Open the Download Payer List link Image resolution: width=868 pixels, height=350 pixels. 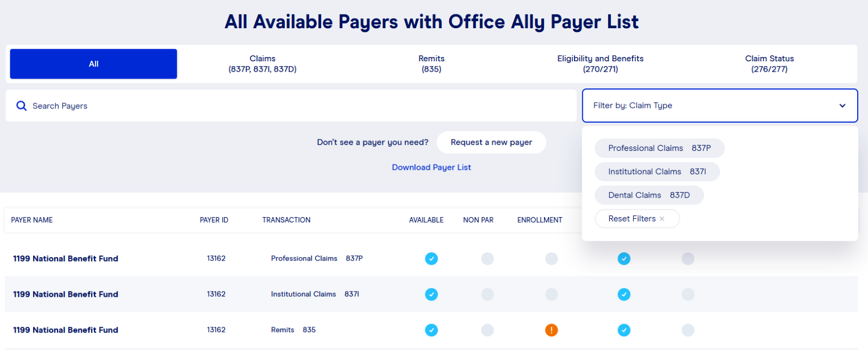coord(431,167)
